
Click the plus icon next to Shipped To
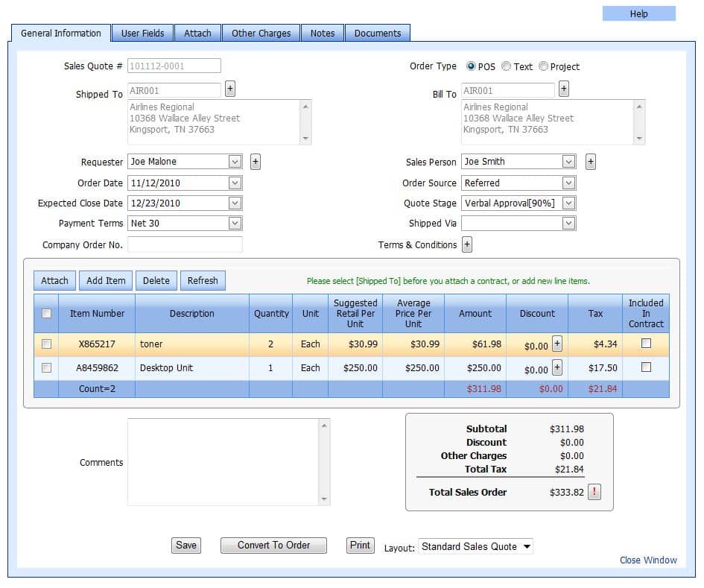230,89
